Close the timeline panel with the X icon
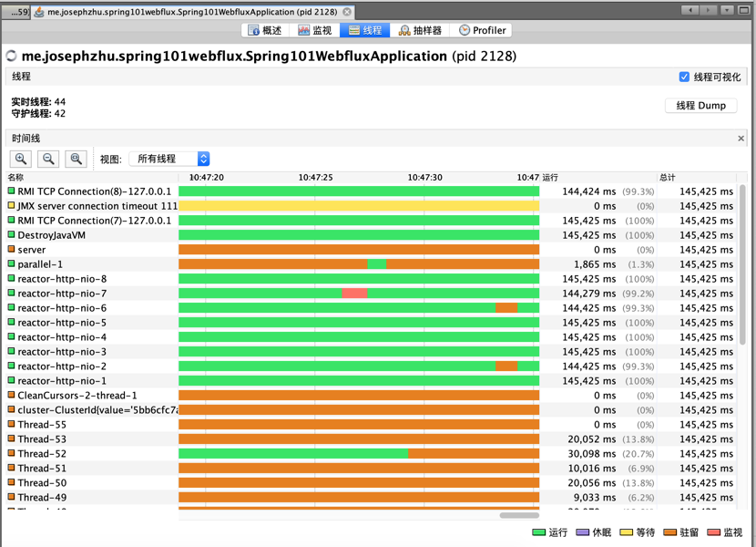Viewport: 756px width, 547px height. tap(741, 139)
